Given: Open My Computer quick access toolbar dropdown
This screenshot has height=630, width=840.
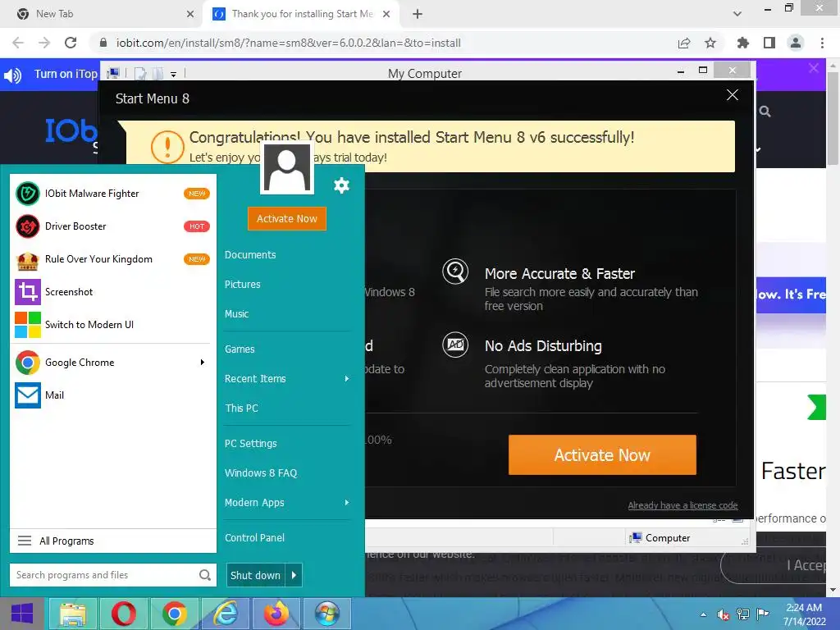Looking at the screenshot, I should pyautogui.click(x=173, y=75).
